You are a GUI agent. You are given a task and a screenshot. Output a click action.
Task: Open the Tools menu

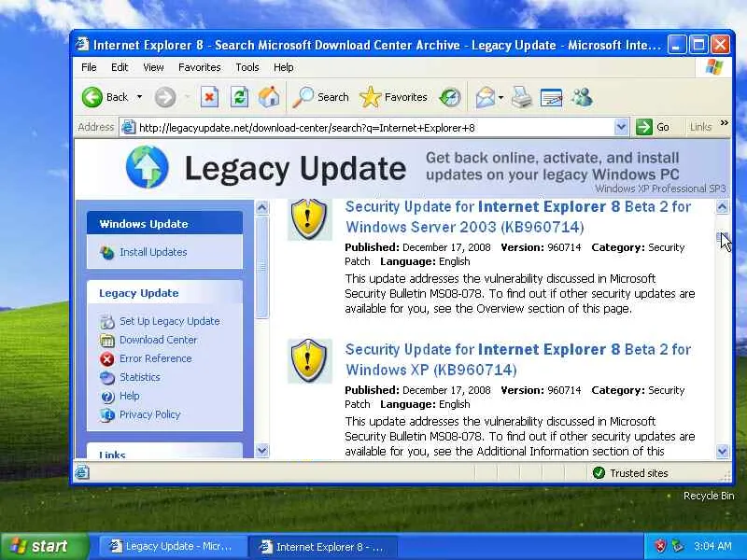pyautogui.click(x=247, y=67)
